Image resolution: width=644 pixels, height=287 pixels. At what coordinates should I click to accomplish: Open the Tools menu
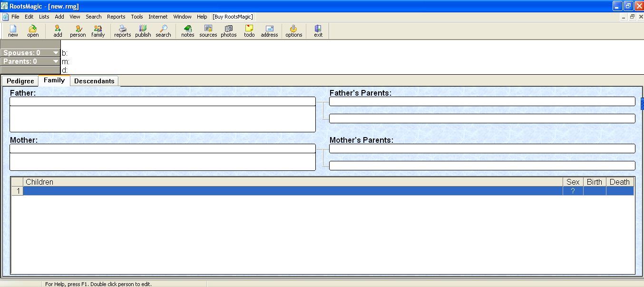tap(137, 17)
